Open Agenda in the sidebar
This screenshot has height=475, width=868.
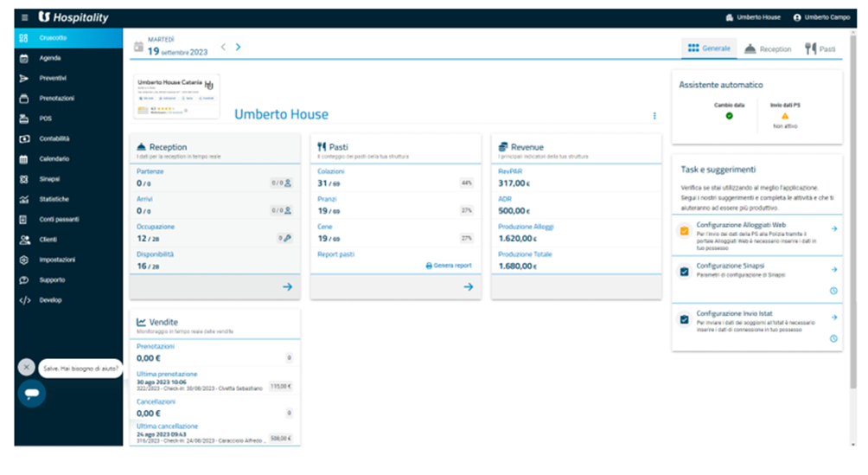click(68, 58)
